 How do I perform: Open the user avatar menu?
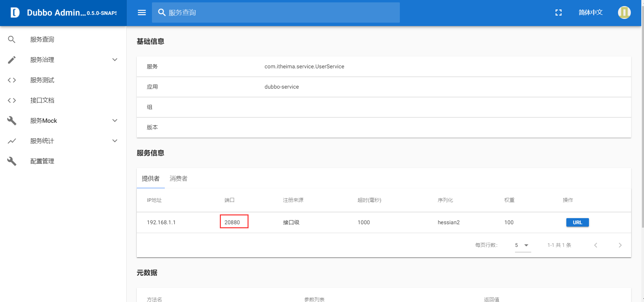pyautogui.click(x=624, y=13)
